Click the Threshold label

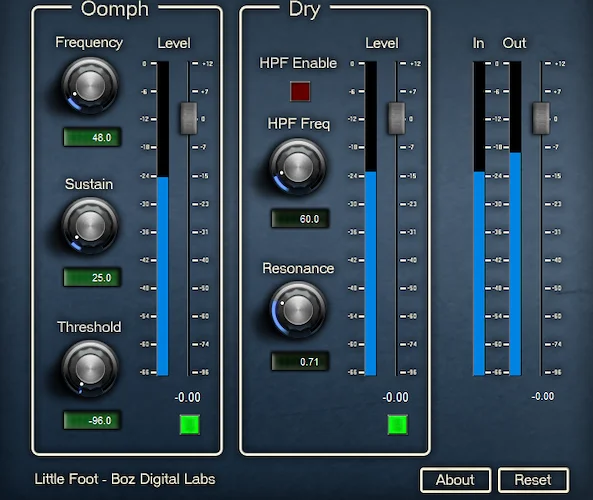click(x=89, y=327)
